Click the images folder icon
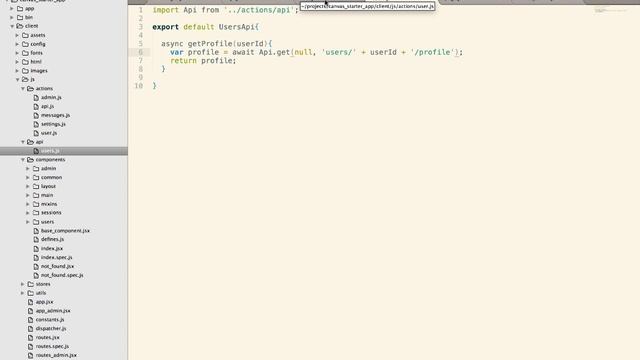640x360 pixels. pos(25,71)
